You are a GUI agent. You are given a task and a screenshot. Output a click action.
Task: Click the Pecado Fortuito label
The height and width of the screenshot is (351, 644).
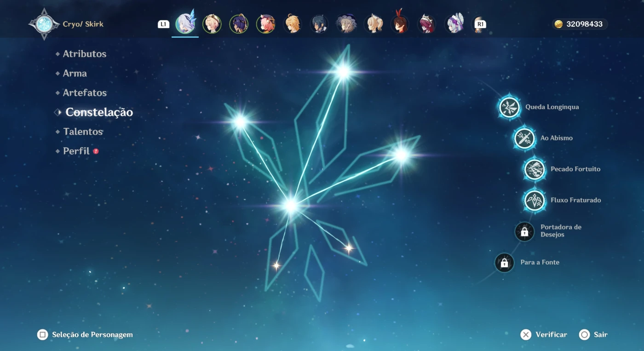[575, 169]
